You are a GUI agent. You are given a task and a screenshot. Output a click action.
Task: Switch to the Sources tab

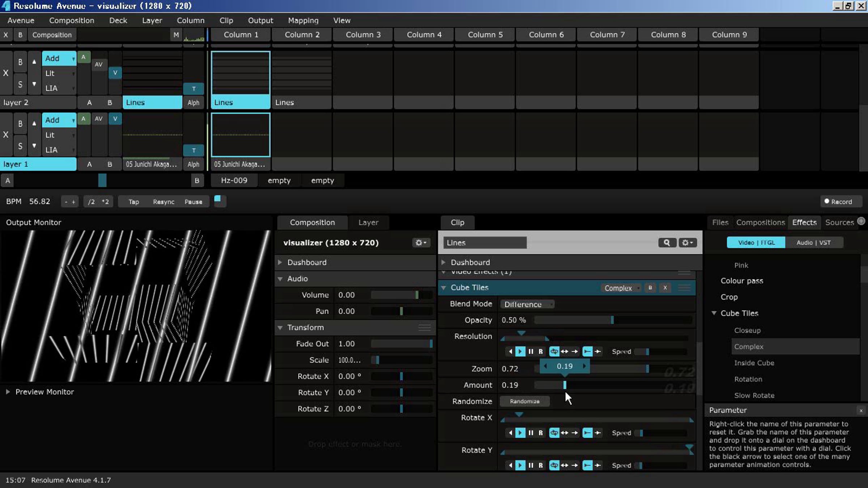click(839, 222)
